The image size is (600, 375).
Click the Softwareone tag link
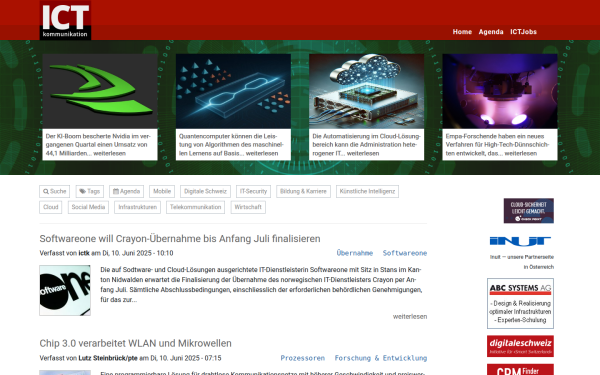(x=405, y=253)
